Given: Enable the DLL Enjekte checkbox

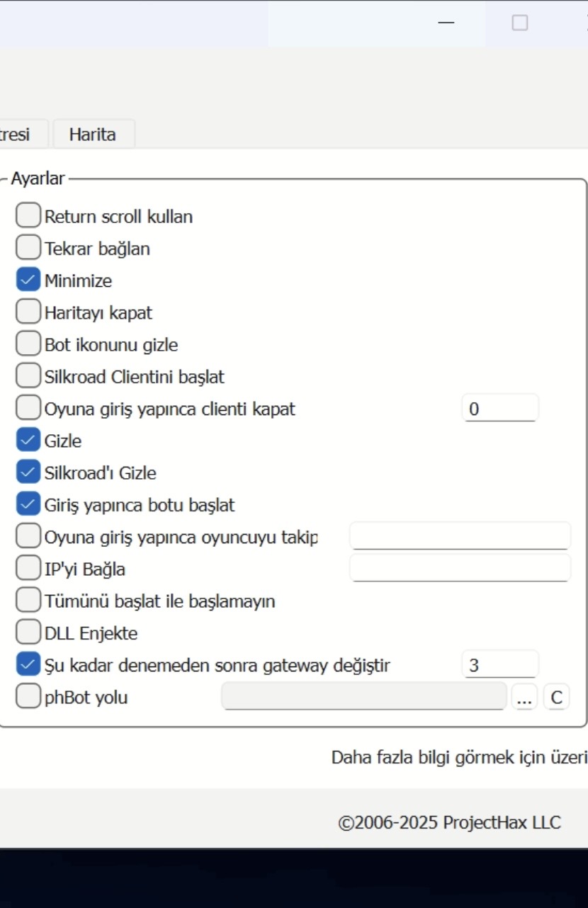Looking at the screenshot, I should point(28,633).
